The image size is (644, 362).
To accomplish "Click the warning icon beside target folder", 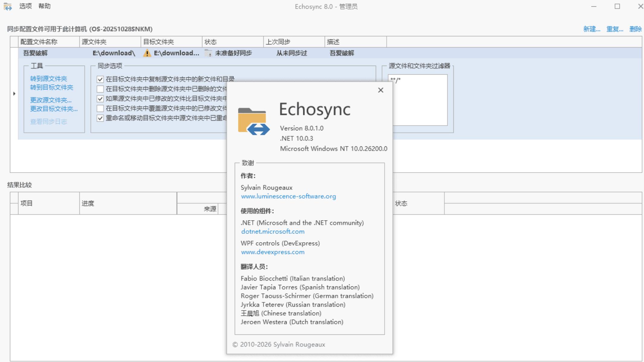I will point(147,53).
